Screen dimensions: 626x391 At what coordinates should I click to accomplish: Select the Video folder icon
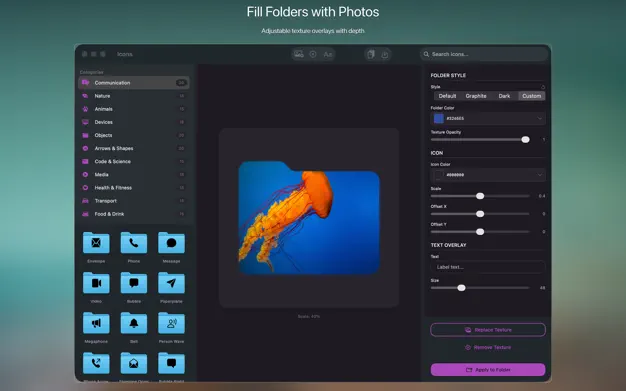96,283
